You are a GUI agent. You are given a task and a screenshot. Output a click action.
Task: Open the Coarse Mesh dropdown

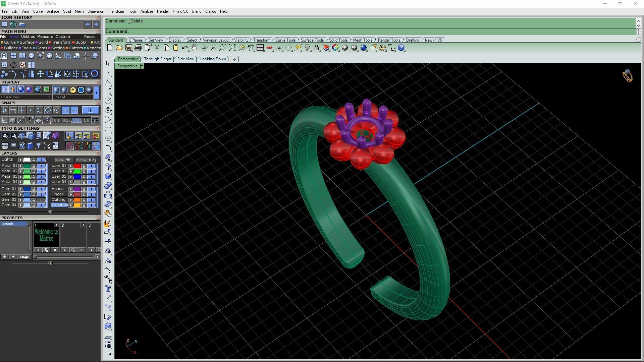point(26,97)
